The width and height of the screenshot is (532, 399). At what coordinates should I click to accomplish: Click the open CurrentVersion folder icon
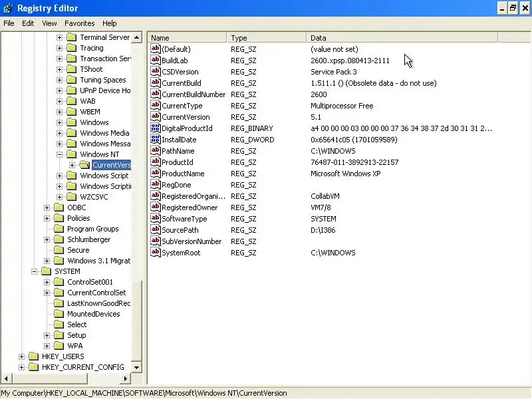(x=84, y=165)
